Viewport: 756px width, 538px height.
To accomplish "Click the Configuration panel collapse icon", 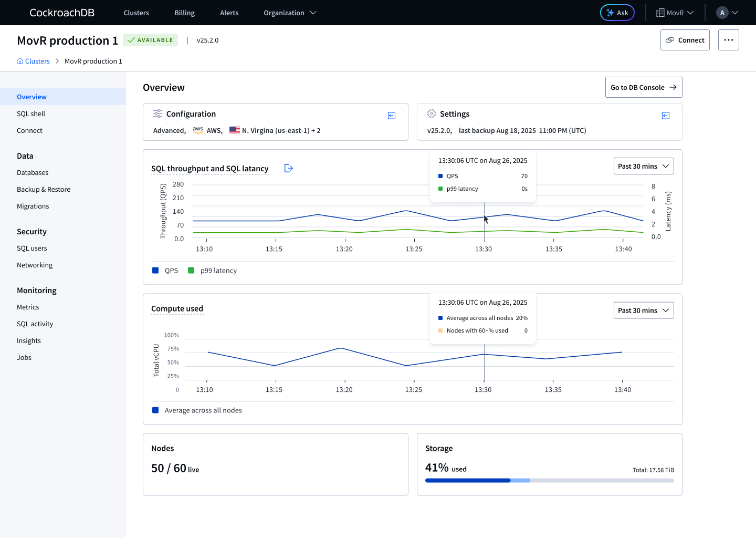I will [x=392, y=116].
